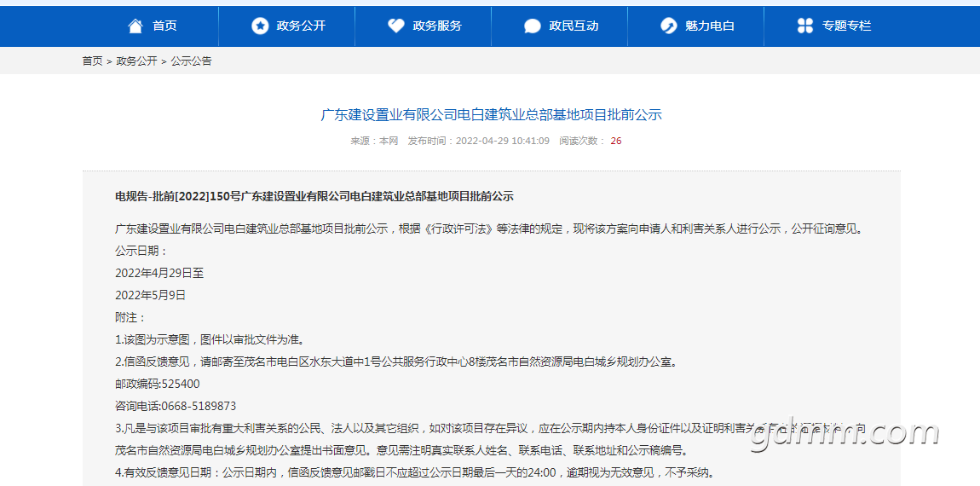Open the 魅力电白 navigation menu item

709,26
